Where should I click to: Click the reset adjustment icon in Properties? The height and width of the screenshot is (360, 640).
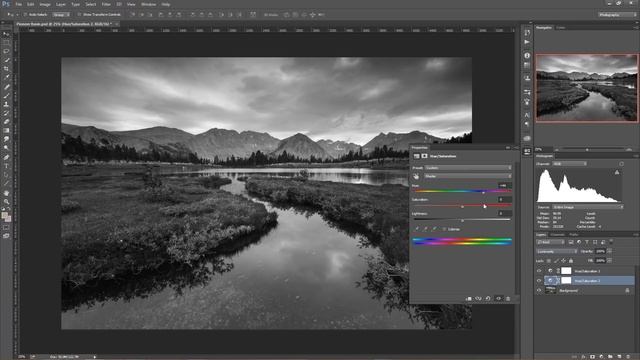(x=488, y=299)
